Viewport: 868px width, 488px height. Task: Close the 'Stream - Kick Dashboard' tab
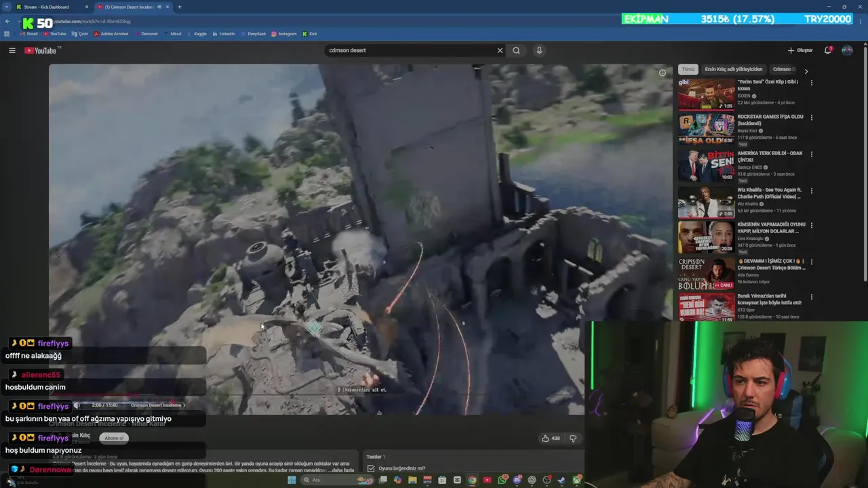pyautogui.click(x=87, y=7)
